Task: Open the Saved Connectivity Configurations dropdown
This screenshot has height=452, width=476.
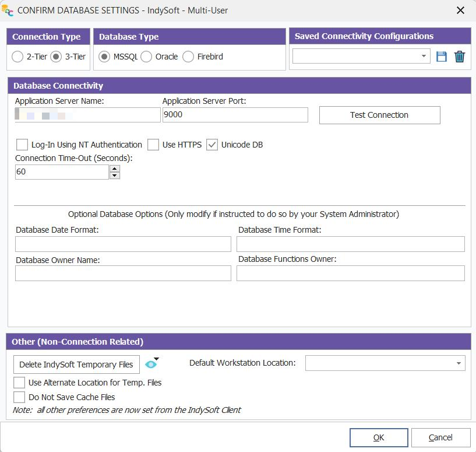Action: click(423, 57)
